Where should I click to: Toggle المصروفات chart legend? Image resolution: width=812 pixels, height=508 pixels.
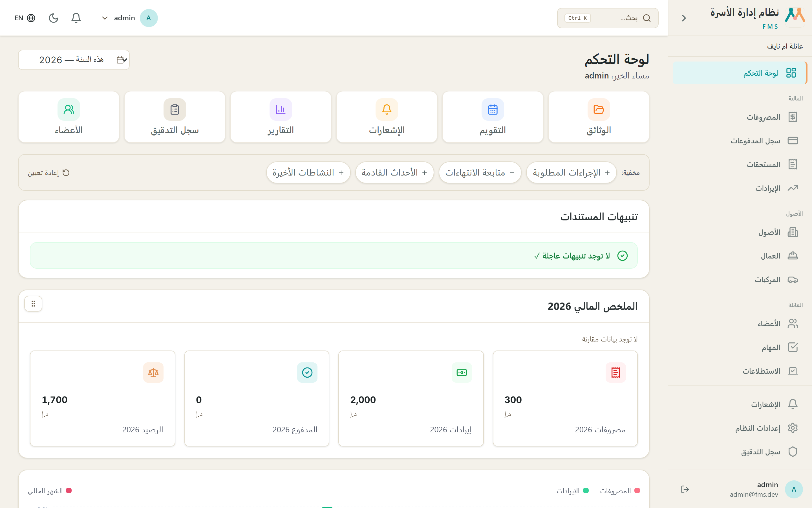620,491
